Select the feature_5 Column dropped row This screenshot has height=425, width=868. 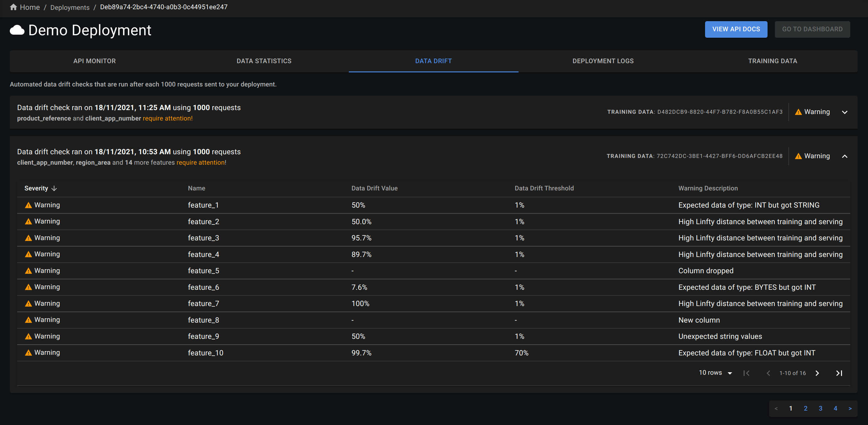pyautogui.click(x=433, y=271)
